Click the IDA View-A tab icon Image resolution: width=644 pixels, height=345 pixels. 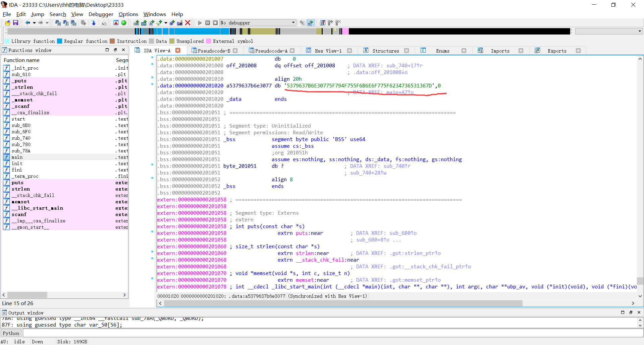tap(137, 50)
